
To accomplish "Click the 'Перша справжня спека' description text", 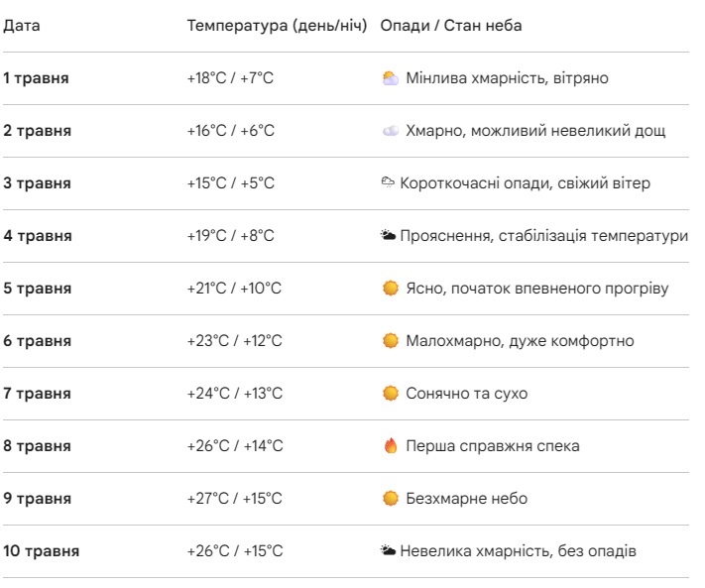I will 493,446.
